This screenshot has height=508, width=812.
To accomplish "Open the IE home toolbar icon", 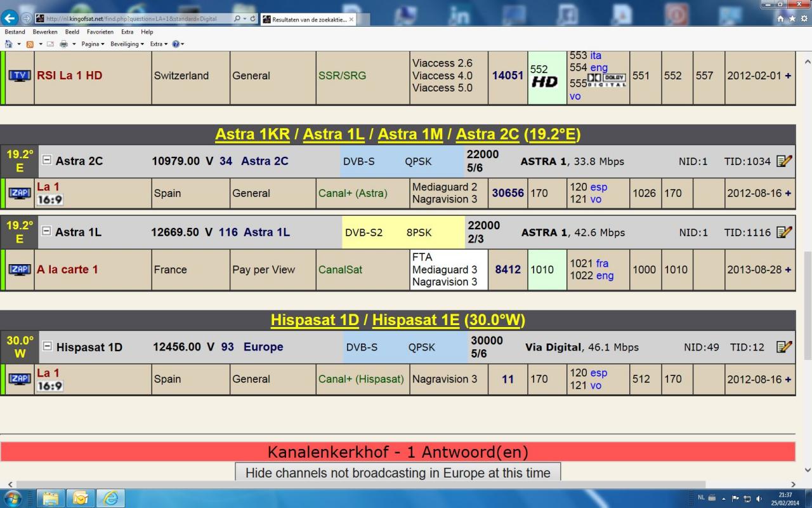I will point(9,44).
